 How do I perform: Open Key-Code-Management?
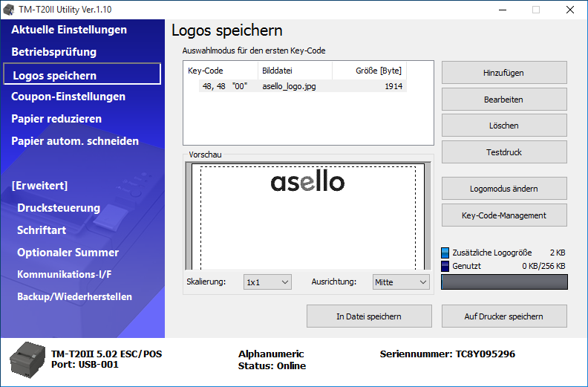point(504,215)
